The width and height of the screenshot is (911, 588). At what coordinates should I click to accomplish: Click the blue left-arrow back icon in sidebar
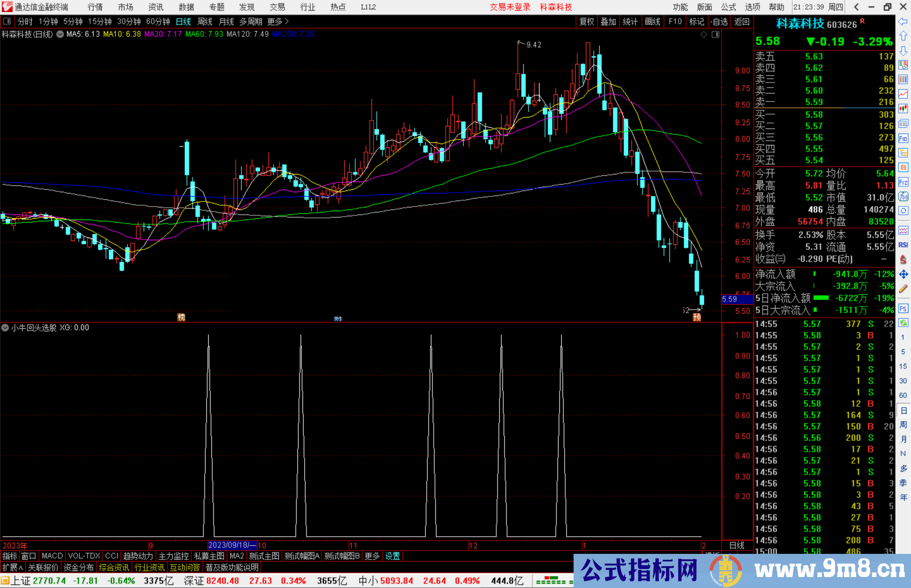[903, 21]
